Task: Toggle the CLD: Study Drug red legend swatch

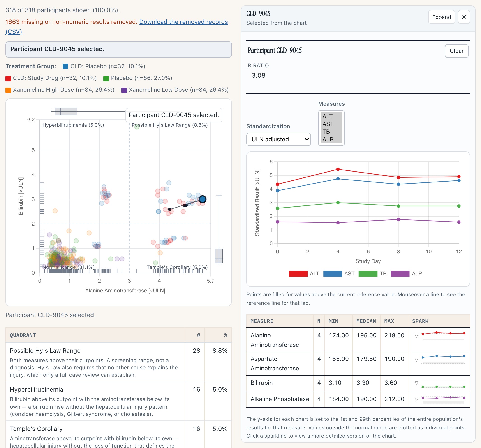Action: pos(8,78)
